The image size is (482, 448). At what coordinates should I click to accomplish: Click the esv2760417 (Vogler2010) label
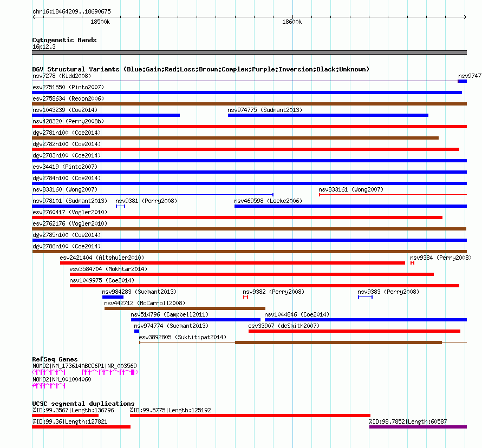tap(70, 212)
